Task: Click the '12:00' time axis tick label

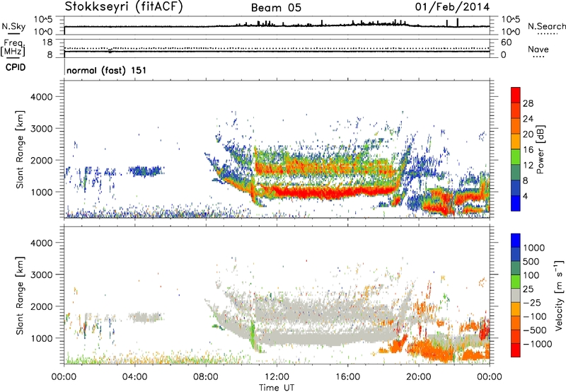Action: 277,377
